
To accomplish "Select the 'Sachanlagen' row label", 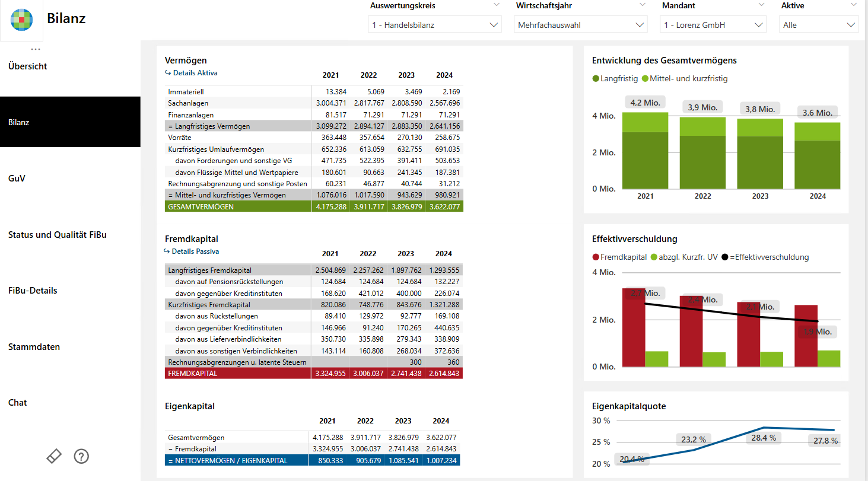I will pyautogui.click(x=188, y=103).
